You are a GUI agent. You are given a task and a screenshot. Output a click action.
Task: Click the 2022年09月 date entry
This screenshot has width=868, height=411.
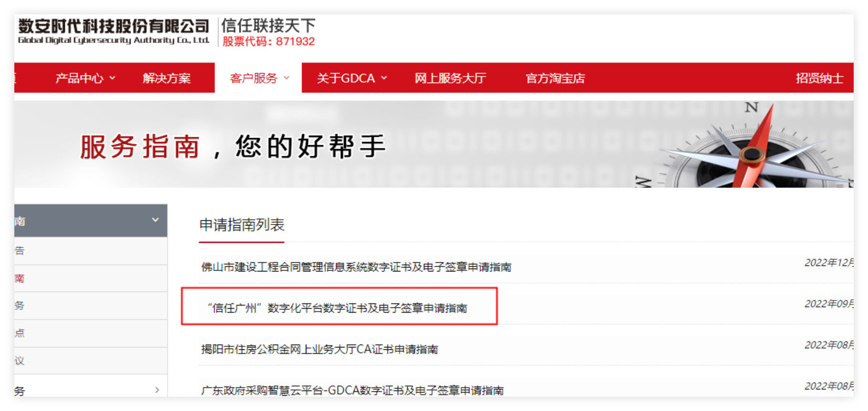point(829,304)
